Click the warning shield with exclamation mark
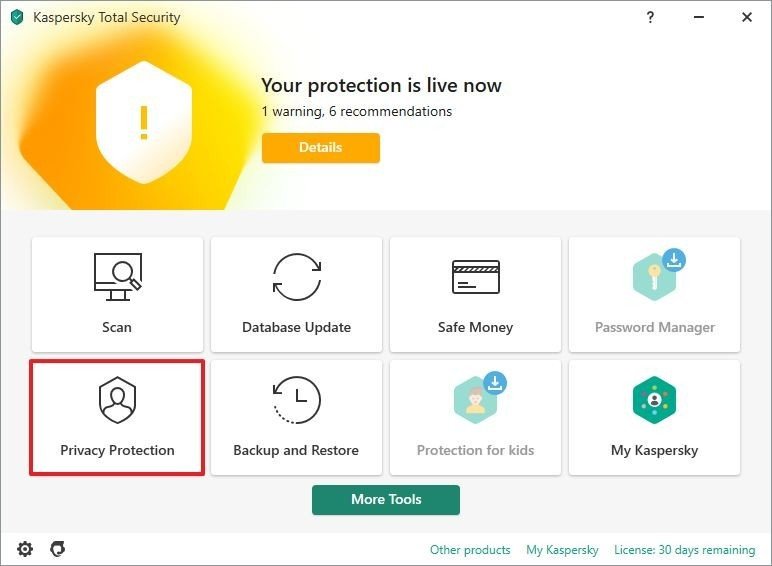Image resolution: width=772 pixels, height=566 pixels. point(144,122)
